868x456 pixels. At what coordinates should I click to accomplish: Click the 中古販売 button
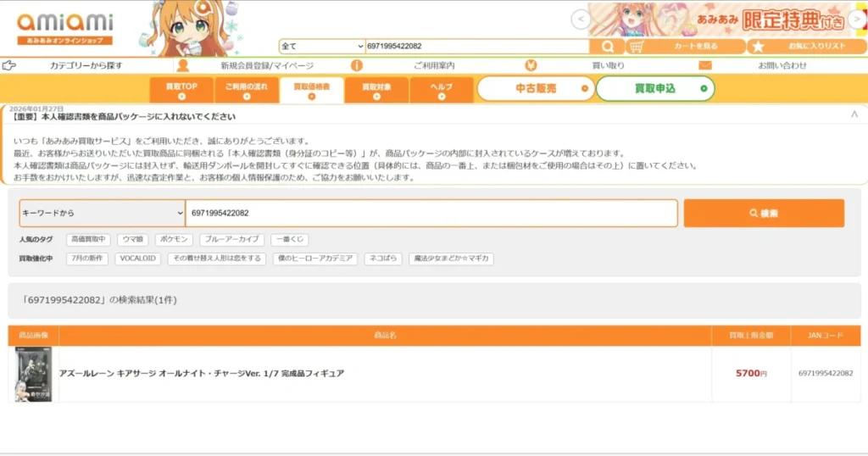(x=536, y=88)
